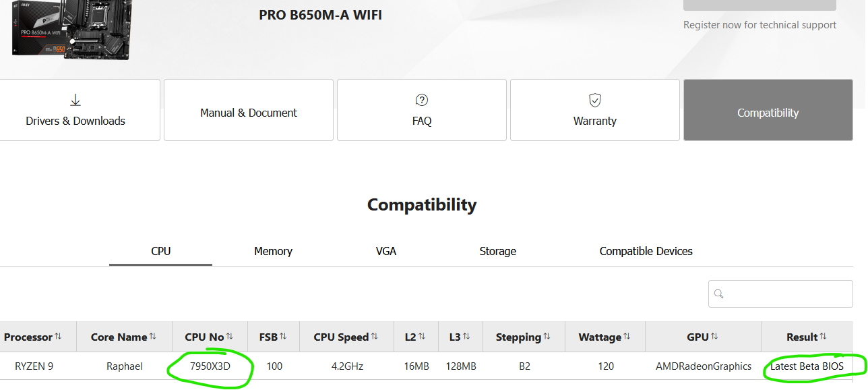Switch to the Memory compatibility tab
Screen dimensions: 868x390
click(x=273, y=251)
